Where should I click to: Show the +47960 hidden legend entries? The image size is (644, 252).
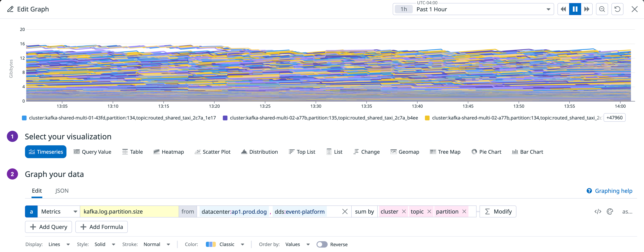click(615, 117)
